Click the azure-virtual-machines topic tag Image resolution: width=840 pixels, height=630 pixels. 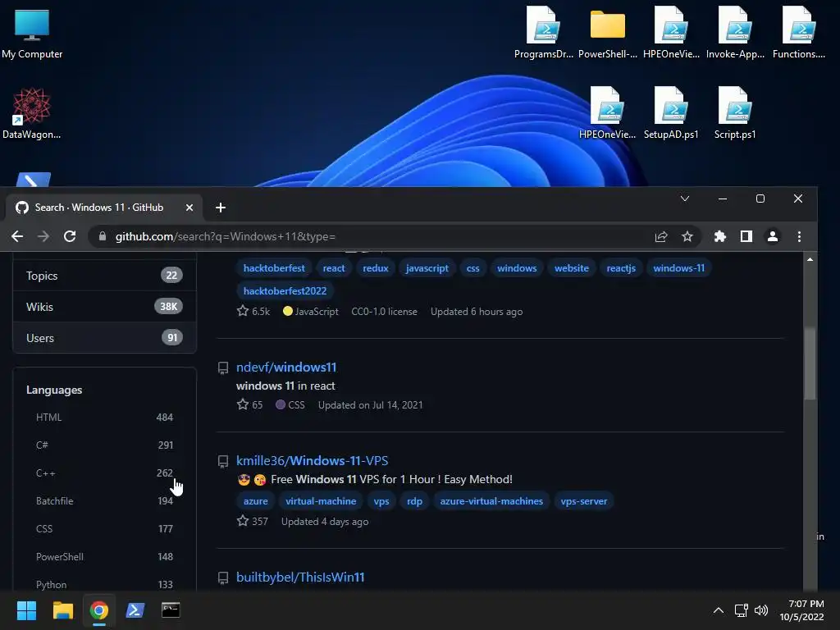(491, 501)
